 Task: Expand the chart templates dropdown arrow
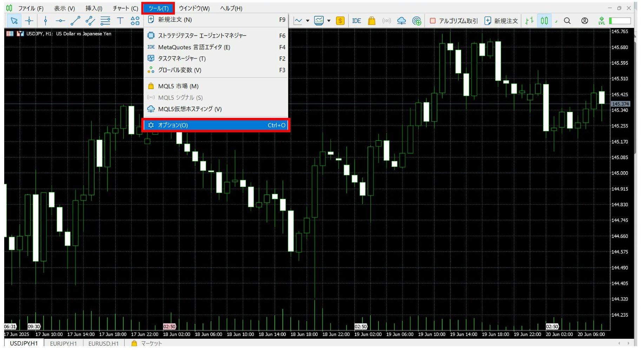coord(329,21)
